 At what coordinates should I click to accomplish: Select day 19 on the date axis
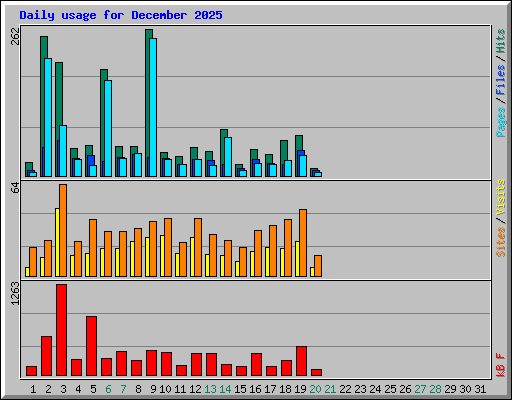[300, 389]
